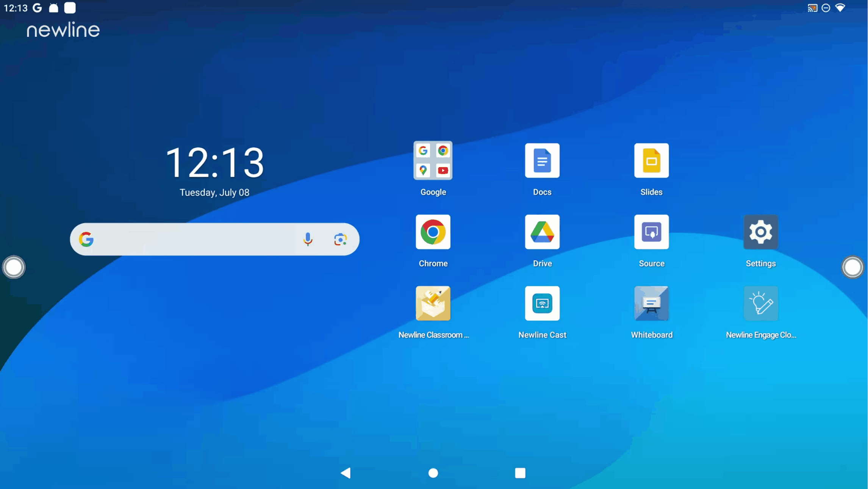The image size is (868, 489).
Task: Tap the cast icon in status bar
Action: [x=812, y=8]
